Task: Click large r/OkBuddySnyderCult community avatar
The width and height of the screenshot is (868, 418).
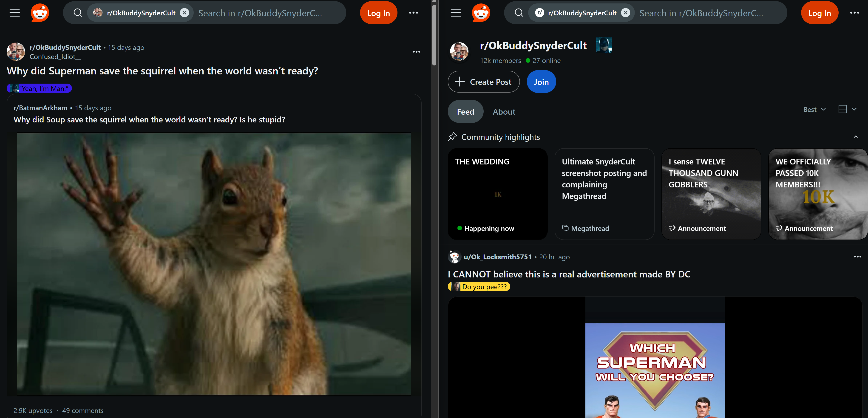Action: click(x=459, y=51)
